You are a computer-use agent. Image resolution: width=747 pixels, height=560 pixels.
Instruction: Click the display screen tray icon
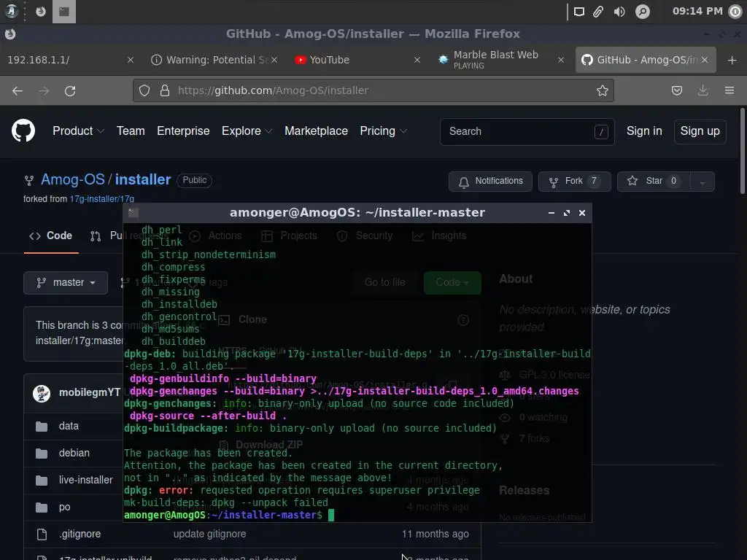click(x=578, y=12)
